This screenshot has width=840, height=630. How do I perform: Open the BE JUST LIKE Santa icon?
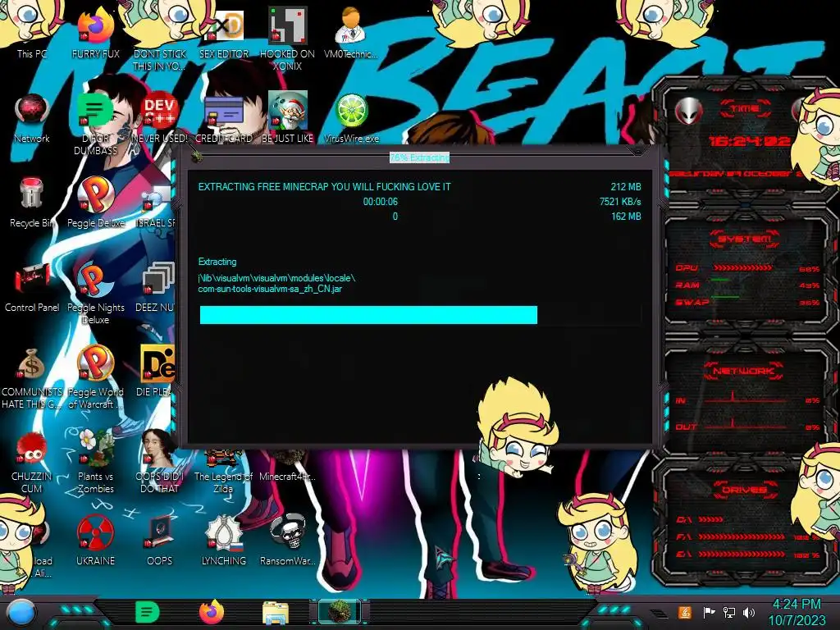point(287,118)
